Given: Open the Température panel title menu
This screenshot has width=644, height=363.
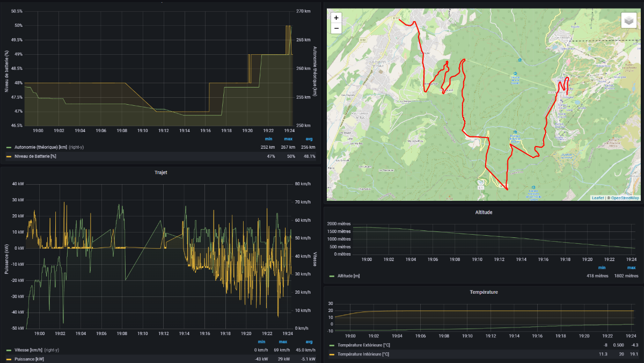Looking at the screenshot, I should coord(484,292).
